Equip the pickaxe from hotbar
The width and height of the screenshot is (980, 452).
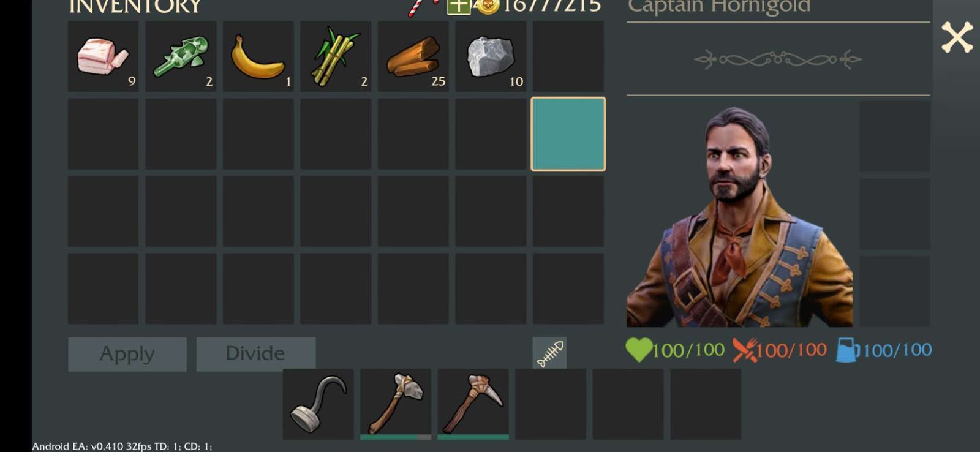point(473,404)
